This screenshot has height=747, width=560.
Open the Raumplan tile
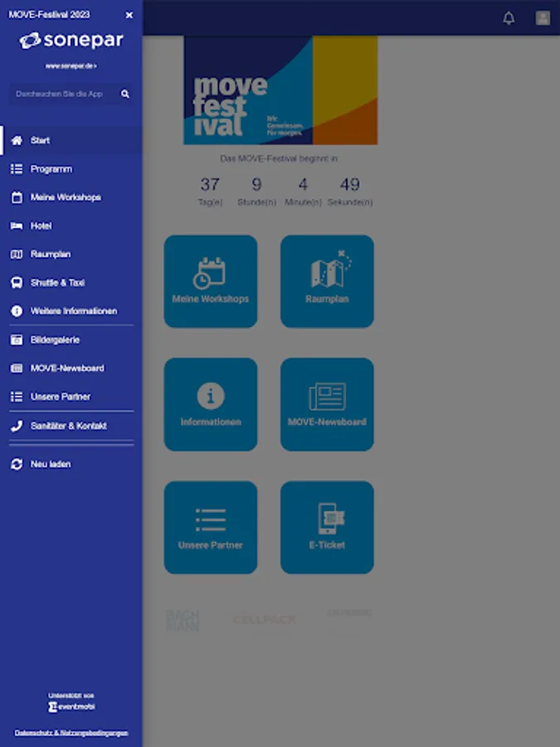click(x=327, y=281)
